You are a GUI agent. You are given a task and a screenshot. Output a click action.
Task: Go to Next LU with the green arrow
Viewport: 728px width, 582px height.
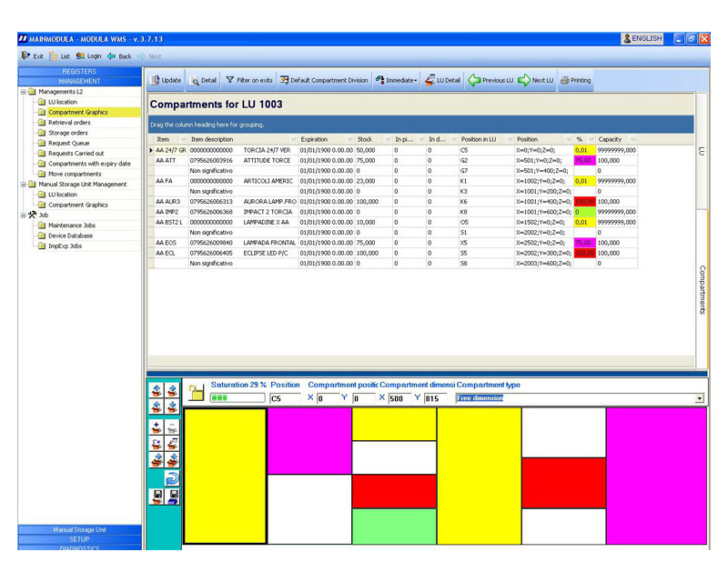(x=524, y=80)
